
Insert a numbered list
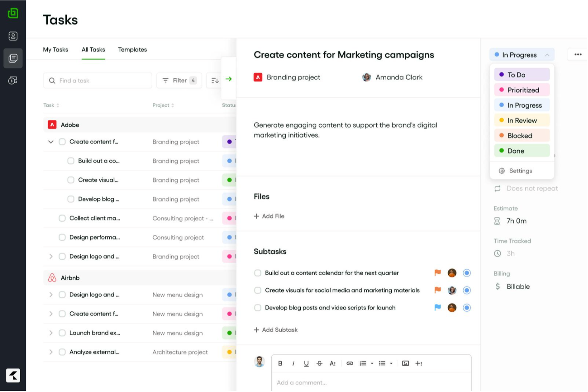(363, 363)
